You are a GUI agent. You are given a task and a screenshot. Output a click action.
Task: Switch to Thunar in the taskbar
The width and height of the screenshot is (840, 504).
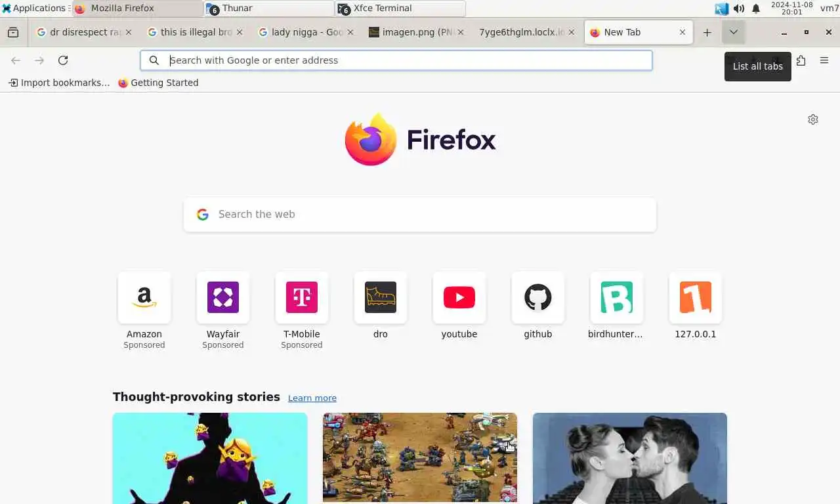(268, 9)
